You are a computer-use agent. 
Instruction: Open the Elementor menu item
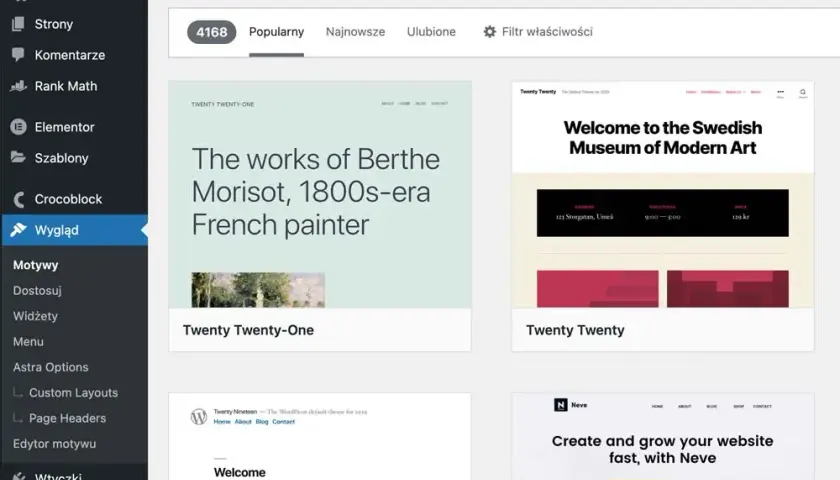point(75,127)
